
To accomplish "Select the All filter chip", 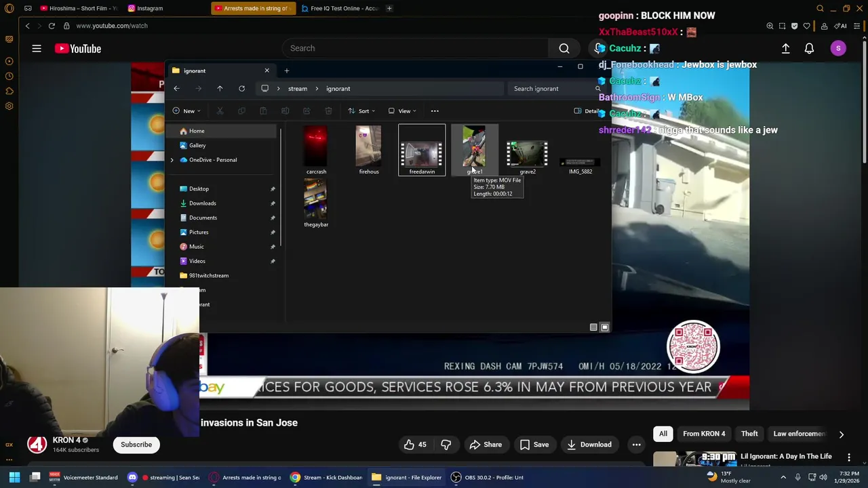I will pyautogui.click(x=663, y=434).
